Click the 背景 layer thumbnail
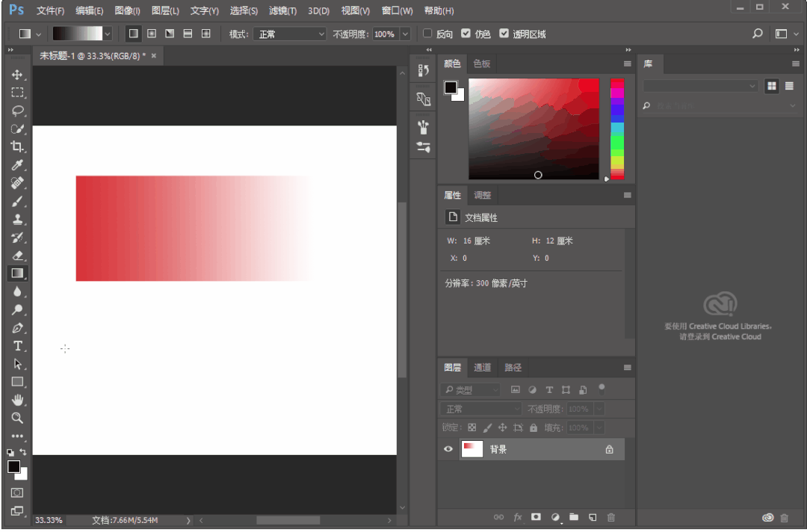The height and width of the screenshot is (532, 807). (x=472, y=449)
